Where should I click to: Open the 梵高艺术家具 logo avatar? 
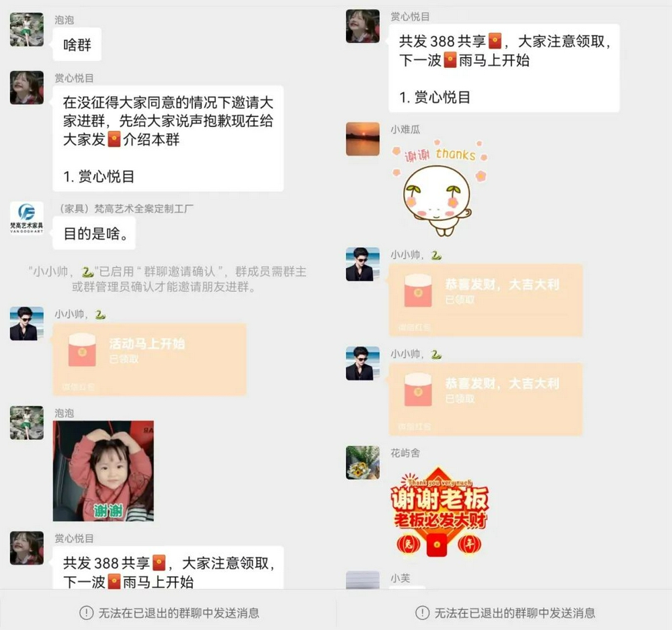coord(27,218)
